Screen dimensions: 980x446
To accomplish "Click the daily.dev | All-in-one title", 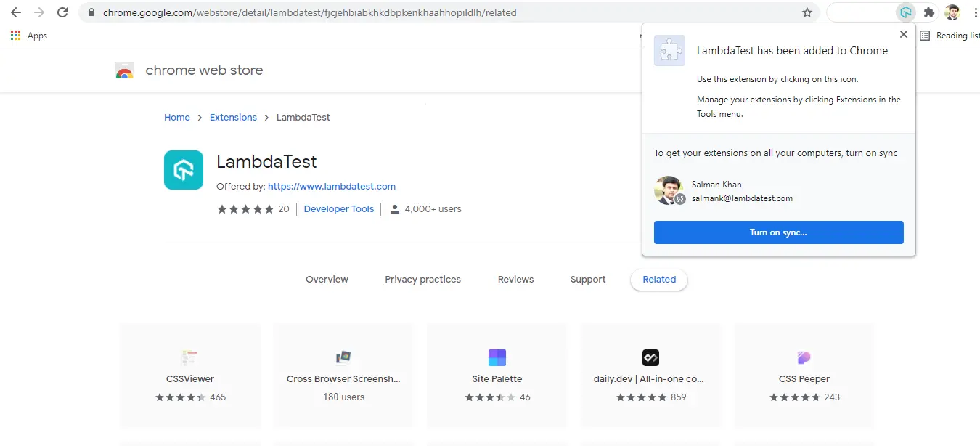I will 649,379.
